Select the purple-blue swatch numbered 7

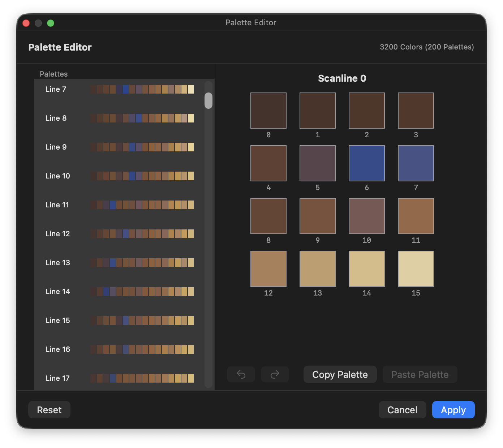coord(416,163)
